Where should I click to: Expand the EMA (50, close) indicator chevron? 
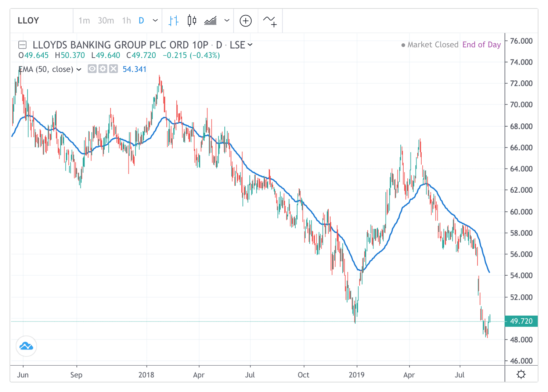point(79,69)
